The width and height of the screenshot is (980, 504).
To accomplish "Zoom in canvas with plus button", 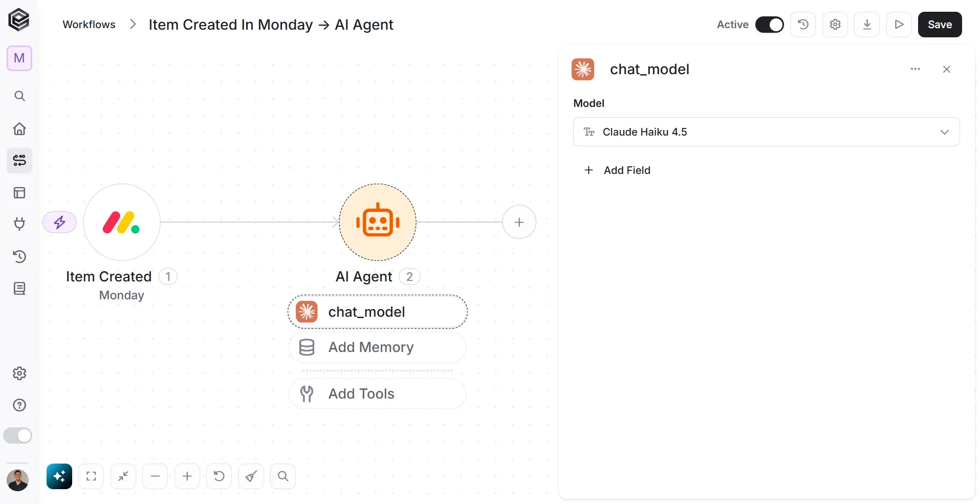I will [x=187, y=476].
